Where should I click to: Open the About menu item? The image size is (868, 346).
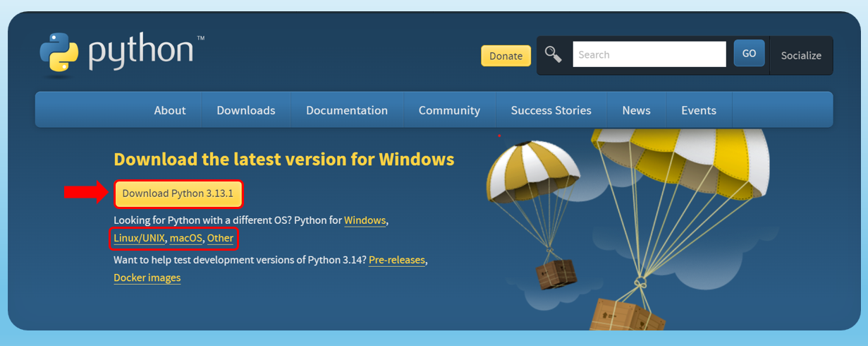pos(170,110)
